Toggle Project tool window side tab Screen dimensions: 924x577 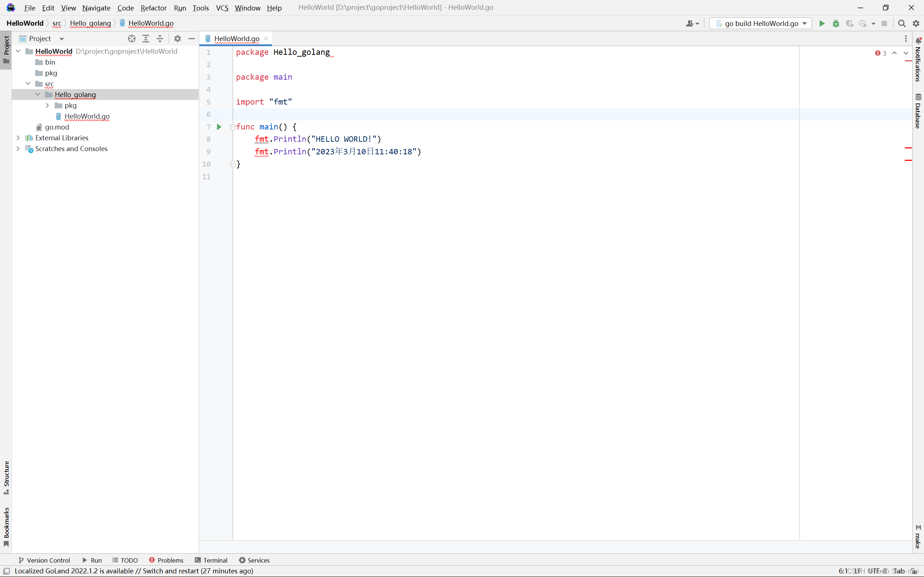tap(6, 50)
